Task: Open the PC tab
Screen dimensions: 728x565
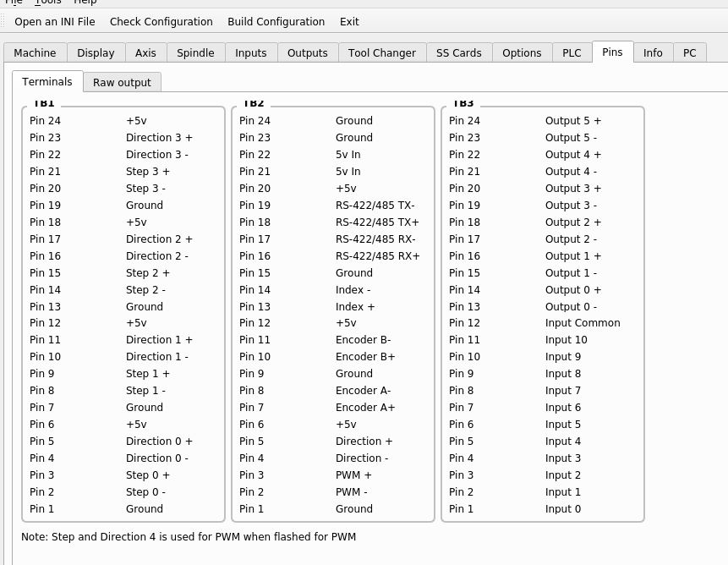Action: pos(689,53)
